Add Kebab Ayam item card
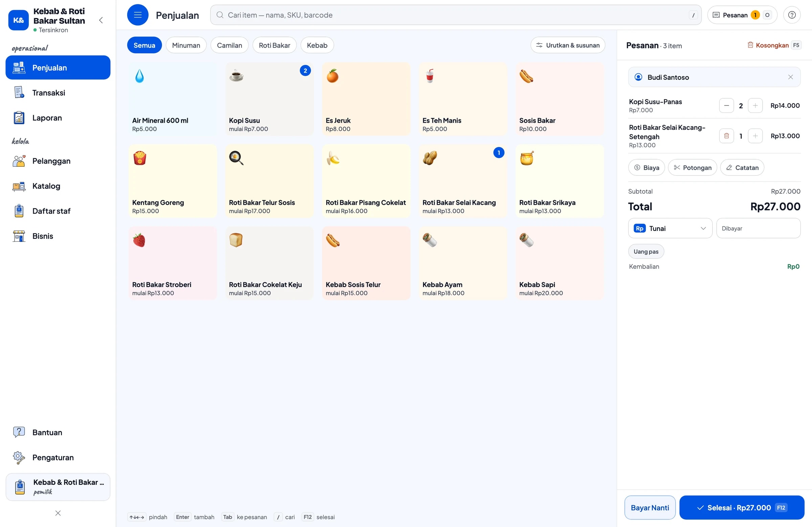812x527 pixels. coord(463,263)
